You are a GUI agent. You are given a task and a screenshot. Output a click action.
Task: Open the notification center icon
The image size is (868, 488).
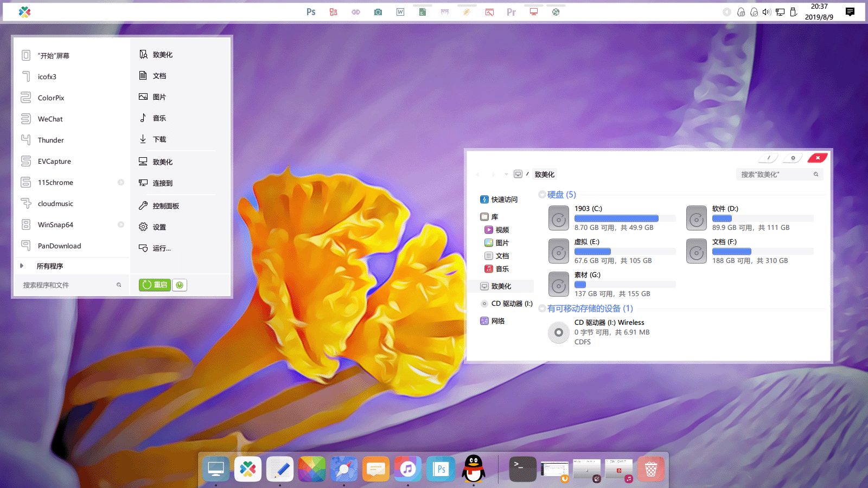850,12
